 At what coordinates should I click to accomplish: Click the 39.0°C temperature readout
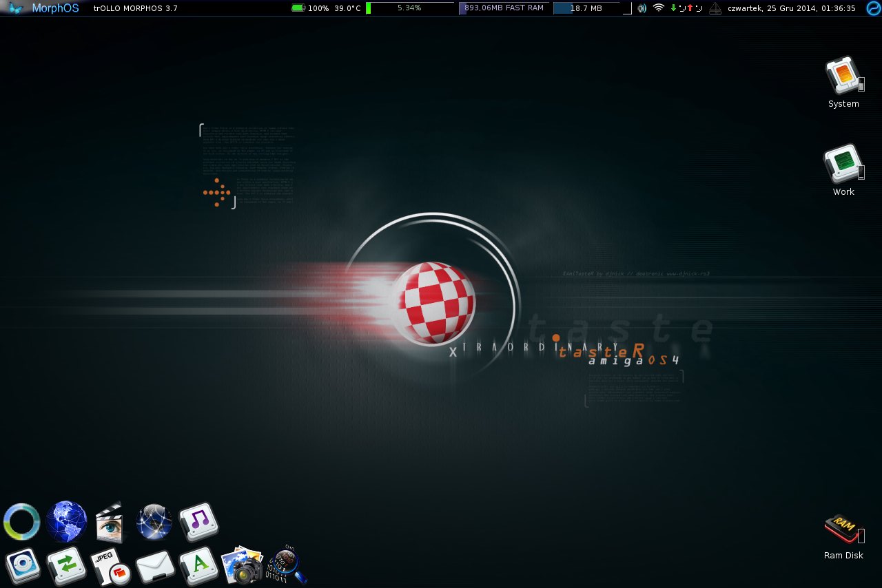pos(348,8)
